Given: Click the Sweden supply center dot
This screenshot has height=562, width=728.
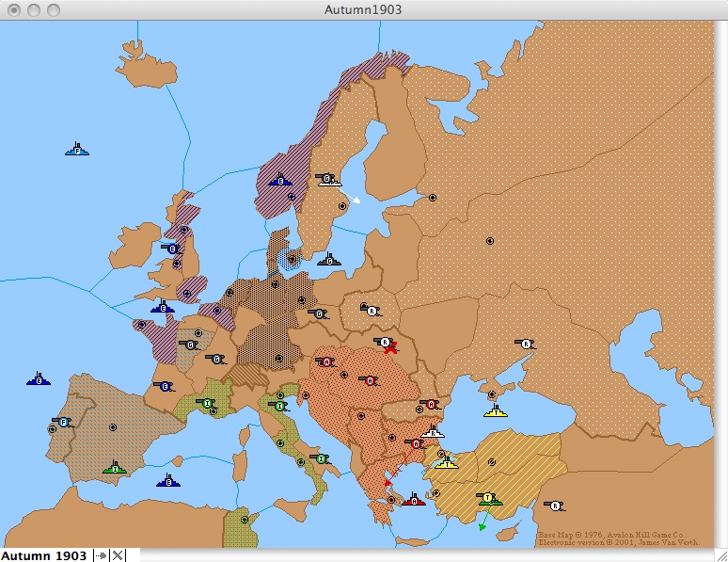Looking at the screenshot, I should [x=342, y=206].
